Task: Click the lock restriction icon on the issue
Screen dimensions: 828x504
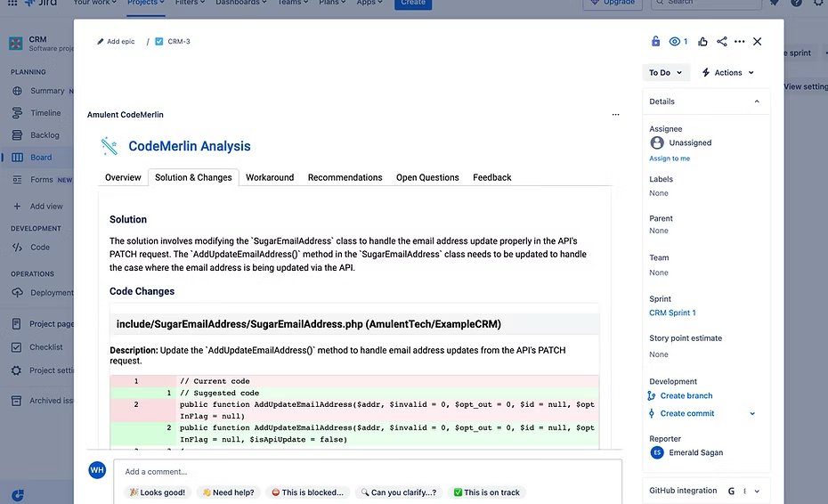Action: [655, 41]
